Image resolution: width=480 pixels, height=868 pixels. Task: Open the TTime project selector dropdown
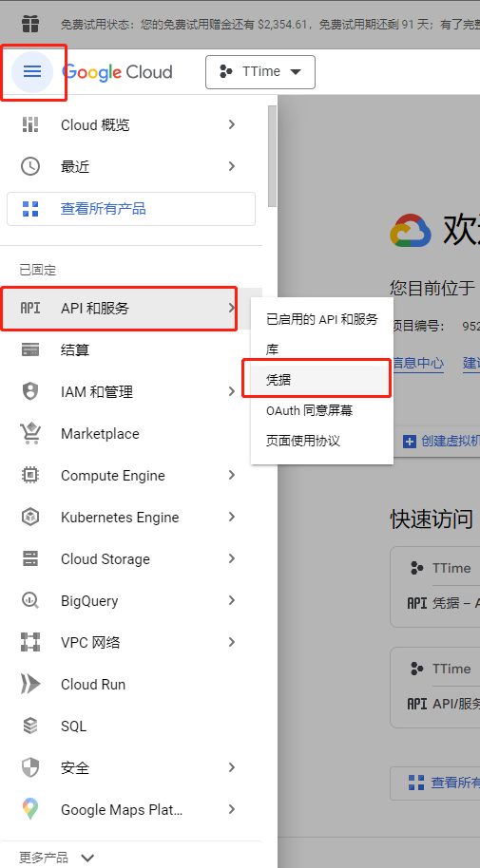(259, 72)
